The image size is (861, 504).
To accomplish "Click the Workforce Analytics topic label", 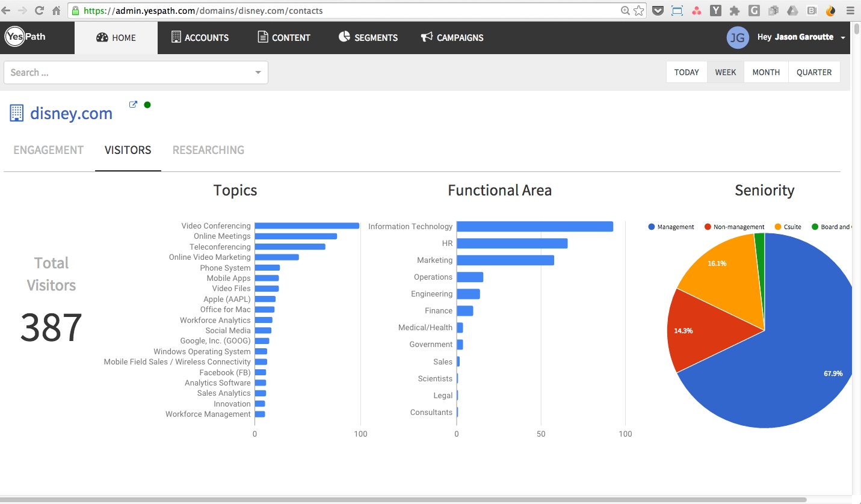I will click(x=215, y=321).
